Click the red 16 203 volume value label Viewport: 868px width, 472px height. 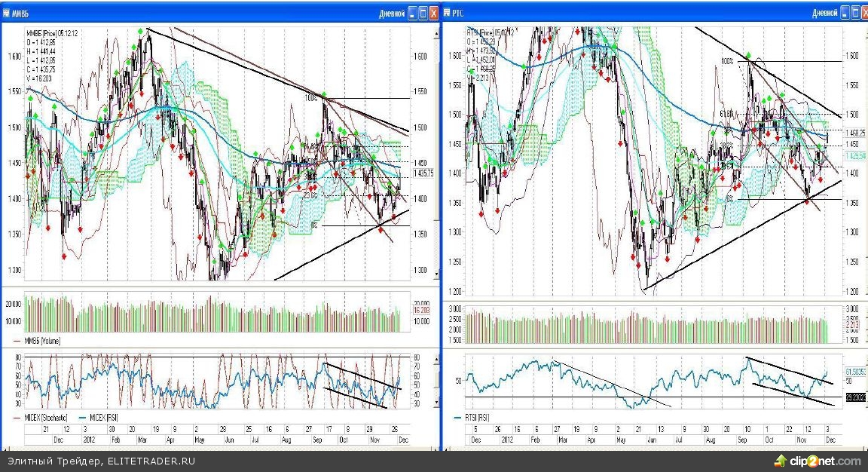(421, 310)
